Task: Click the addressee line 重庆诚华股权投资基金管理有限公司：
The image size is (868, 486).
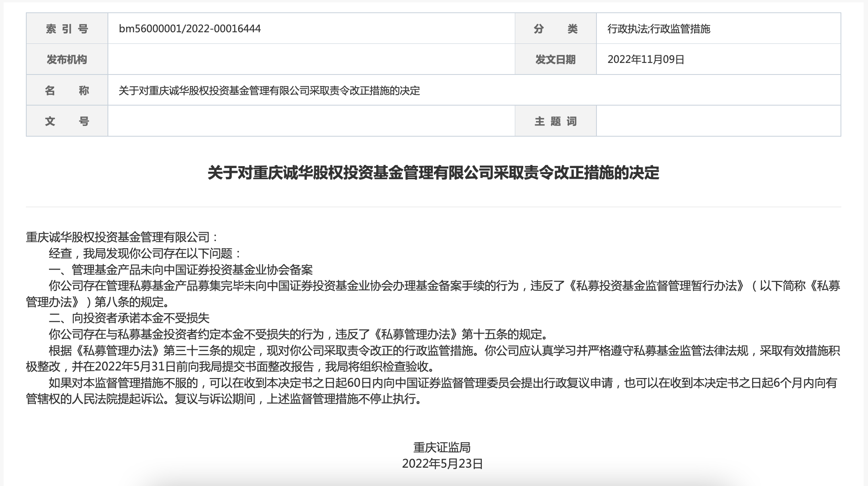Action: coord(122,237)
